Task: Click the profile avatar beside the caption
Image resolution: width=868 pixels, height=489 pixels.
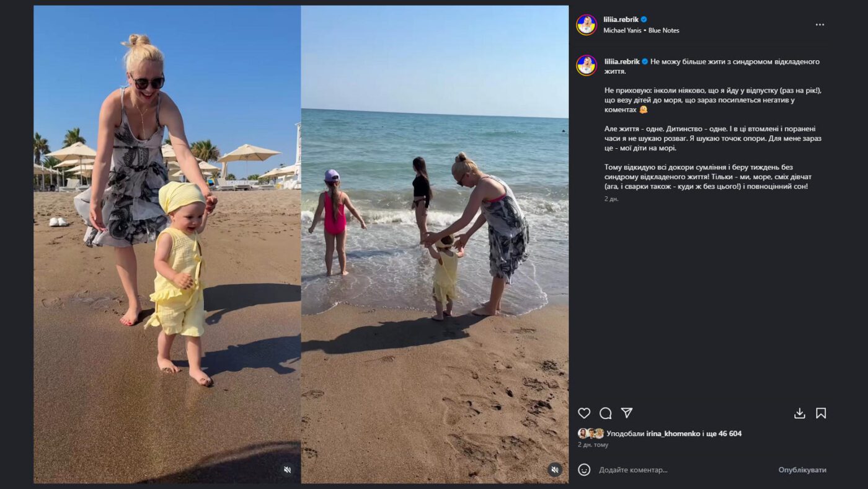Action: coord(587,65)
